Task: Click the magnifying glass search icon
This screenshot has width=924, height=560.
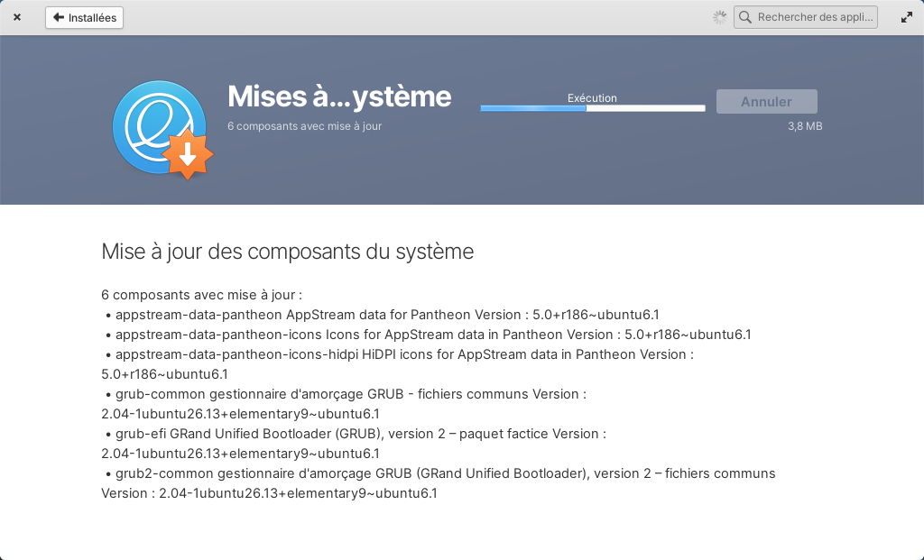Action: (x=745, y=17)
